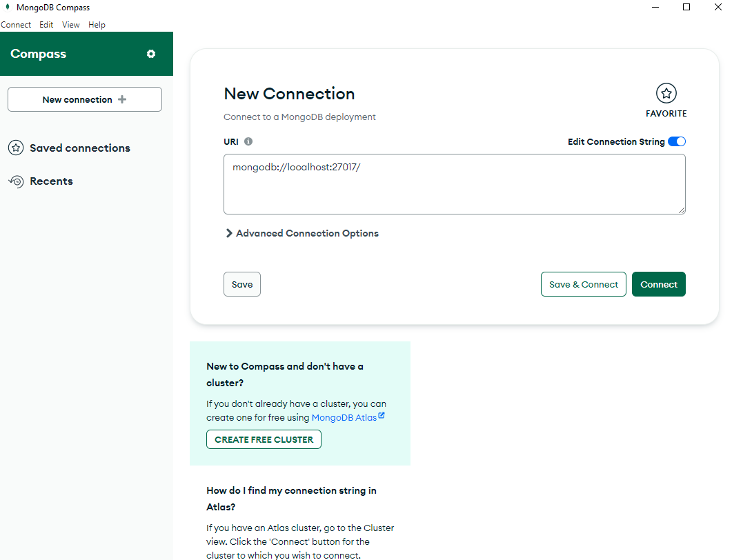Screen dimensions: 732x560
Task: Open the View menu
Action: tap(71, 25)
